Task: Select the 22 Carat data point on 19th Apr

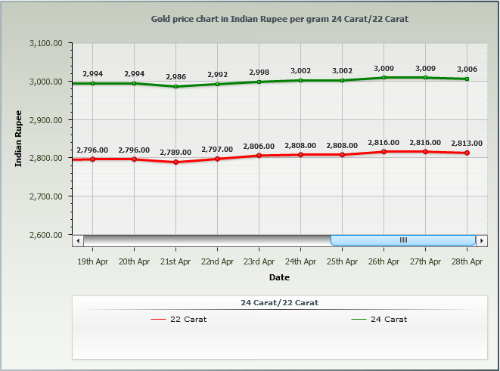Action: 93,159
